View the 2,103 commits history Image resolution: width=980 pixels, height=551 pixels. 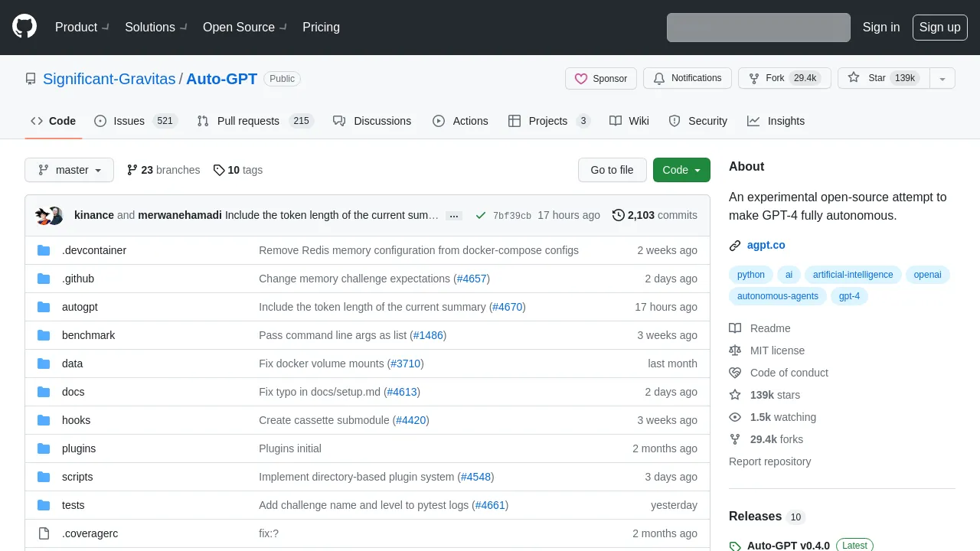point(655,215)
